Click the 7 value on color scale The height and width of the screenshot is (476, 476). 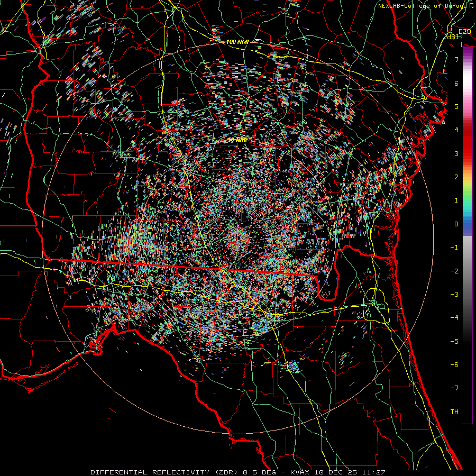(x=456, y=59)
